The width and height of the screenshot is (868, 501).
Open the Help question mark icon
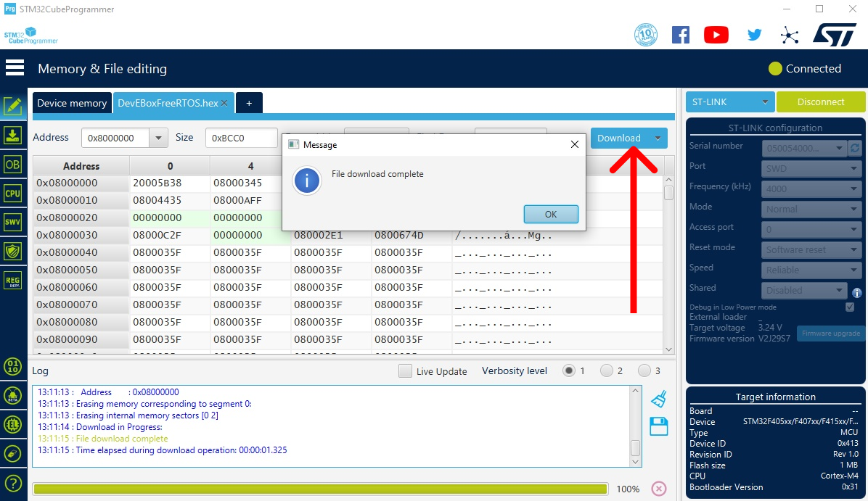click(13, 484)
